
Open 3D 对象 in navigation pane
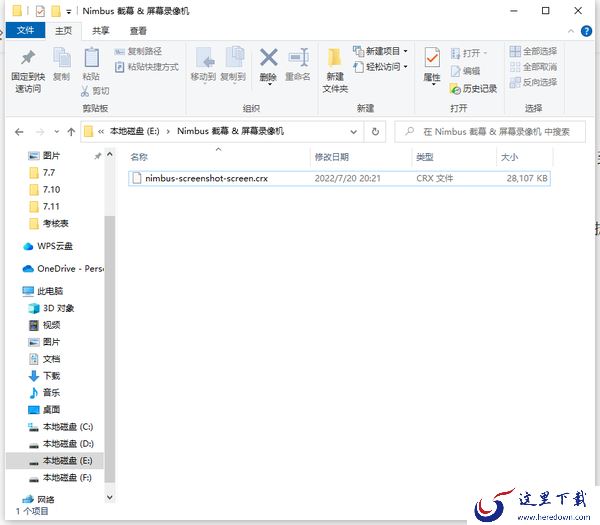(51, 308)
